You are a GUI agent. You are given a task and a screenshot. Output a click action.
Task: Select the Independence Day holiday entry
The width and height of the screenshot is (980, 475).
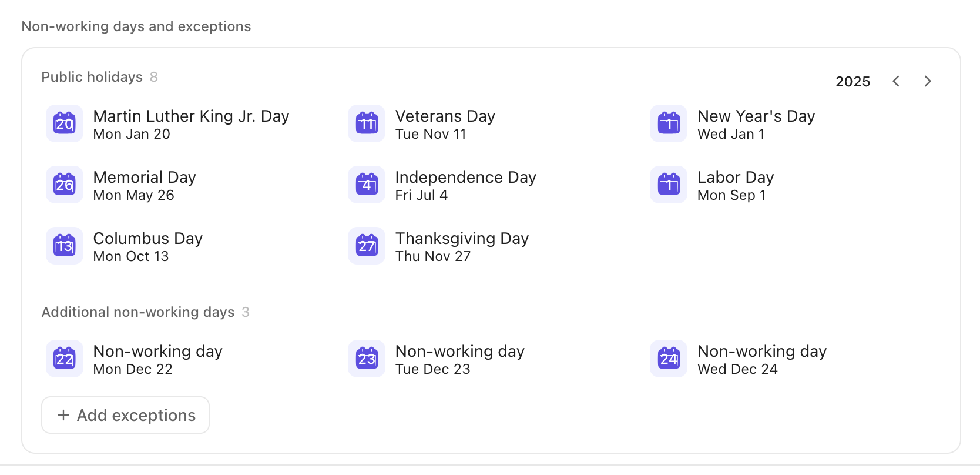coord(465,185)
